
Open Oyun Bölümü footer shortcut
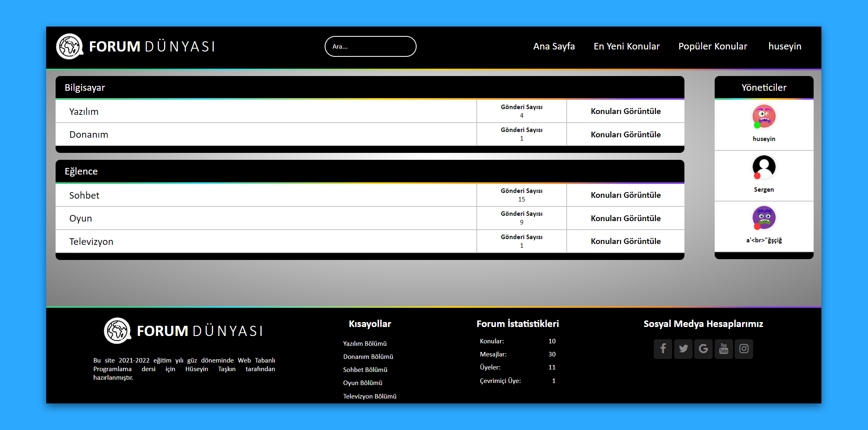click(363, 383)
